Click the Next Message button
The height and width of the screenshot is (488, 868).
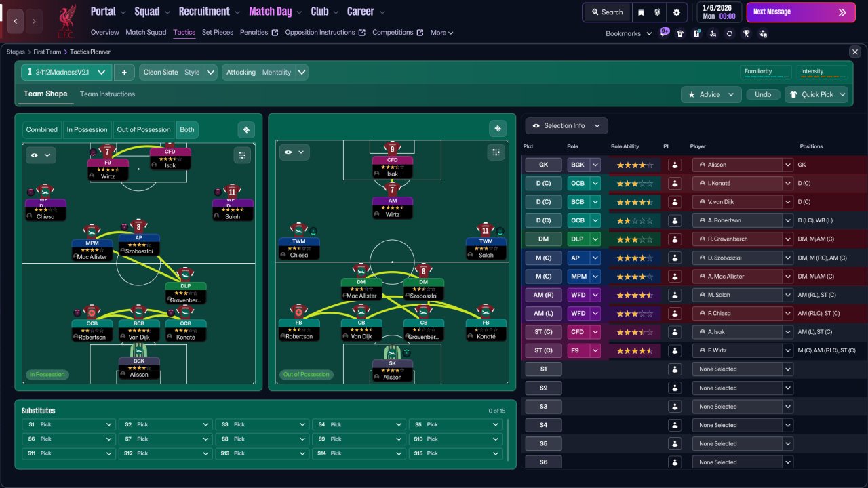pos(801,12)
